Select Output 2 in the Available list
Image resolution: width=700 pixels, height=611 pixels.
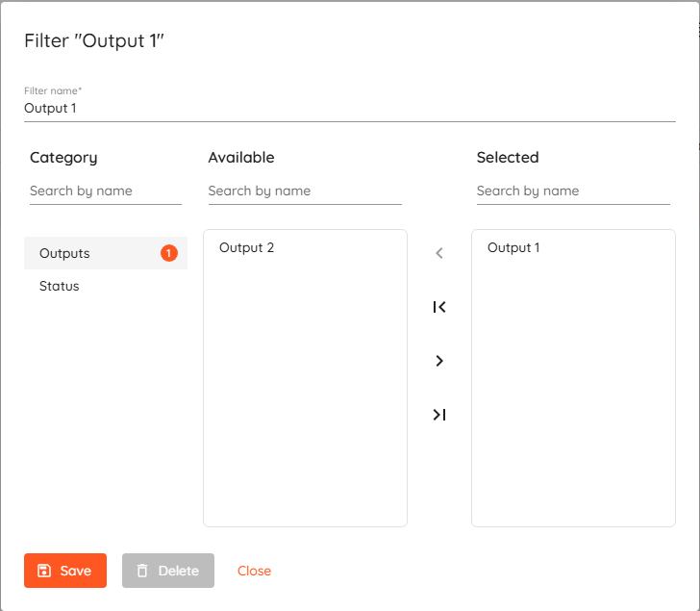tap(247, 247)
